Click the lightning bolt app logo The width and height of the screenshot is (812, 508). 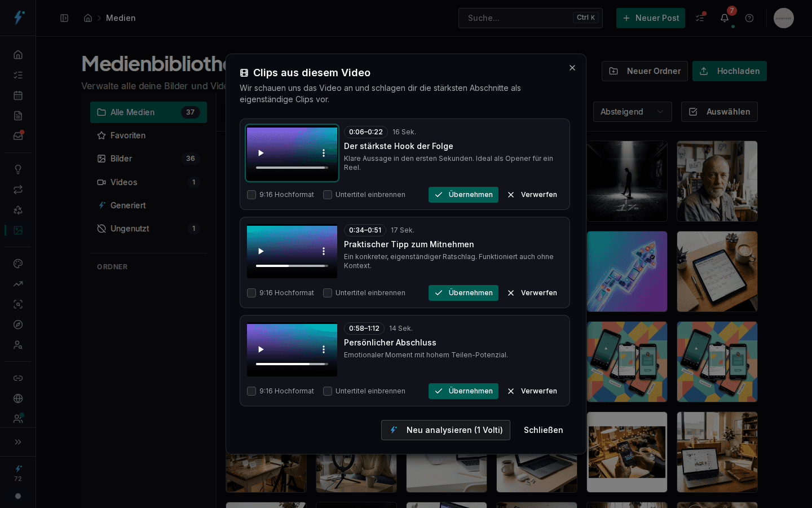[19, 17]
